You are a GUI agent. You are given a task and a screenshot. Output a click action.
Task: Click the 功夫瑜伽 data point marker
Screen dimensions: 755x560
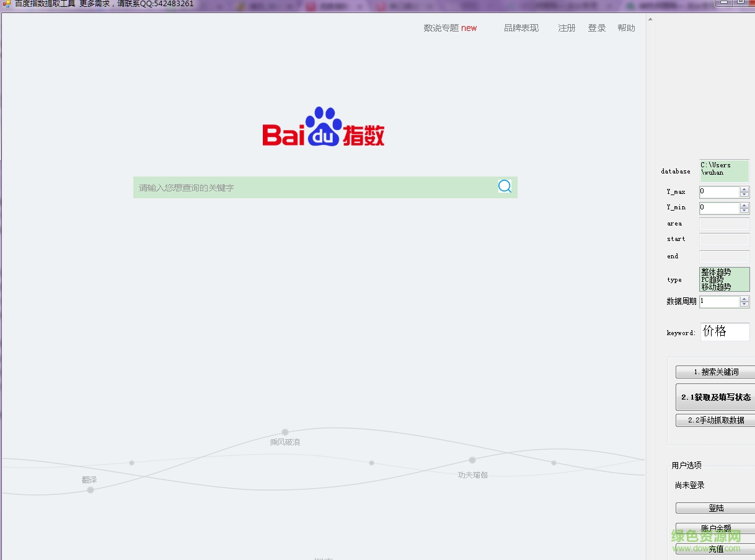pyautogui.click(x=472, y=460)
